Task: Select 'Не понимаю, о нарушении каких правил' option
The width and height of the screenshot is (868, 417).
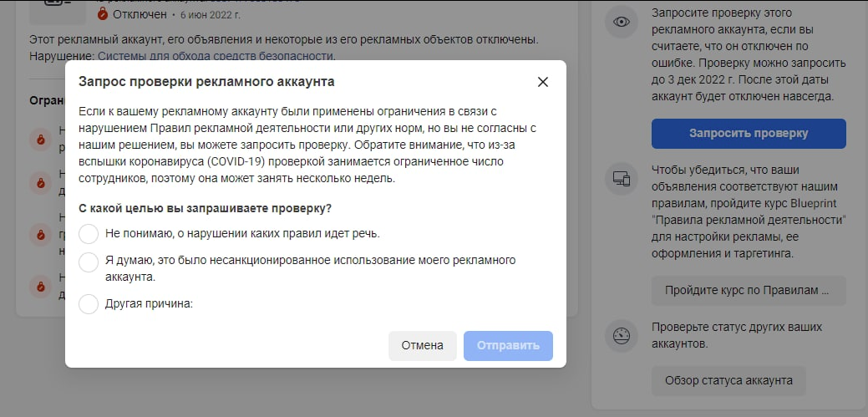Action: [89, 234]
